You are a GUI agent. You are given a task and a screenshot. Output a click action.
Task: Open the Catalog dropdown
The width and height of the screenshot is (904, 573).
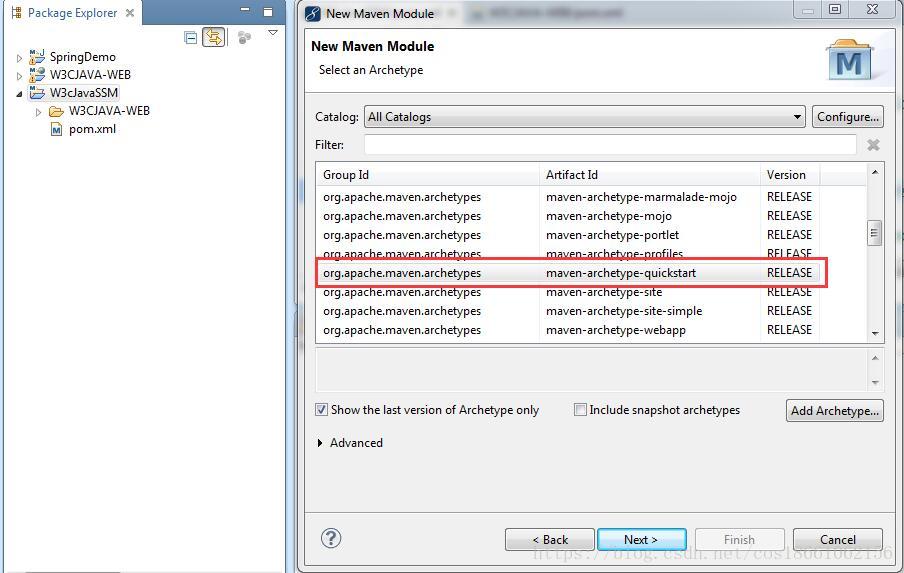click(x=584, y=116)
